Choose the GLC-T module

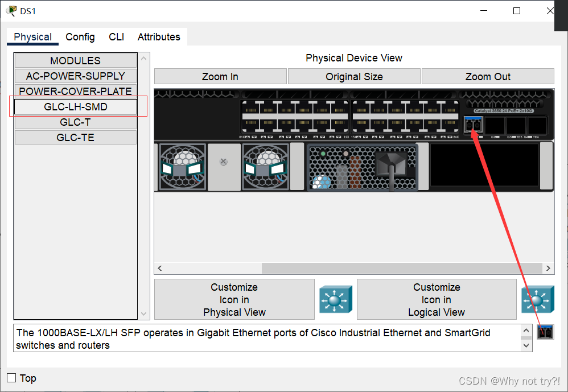[x=75, y=122]
